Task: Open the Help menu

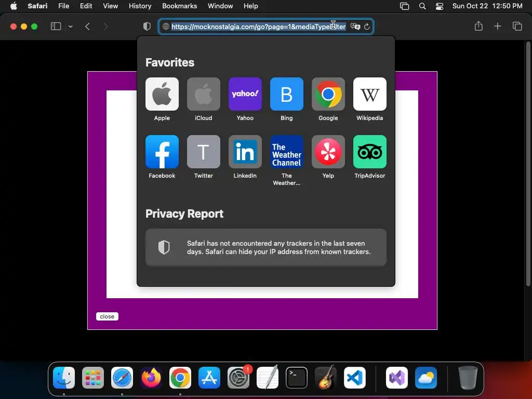Action: [251, 6]
